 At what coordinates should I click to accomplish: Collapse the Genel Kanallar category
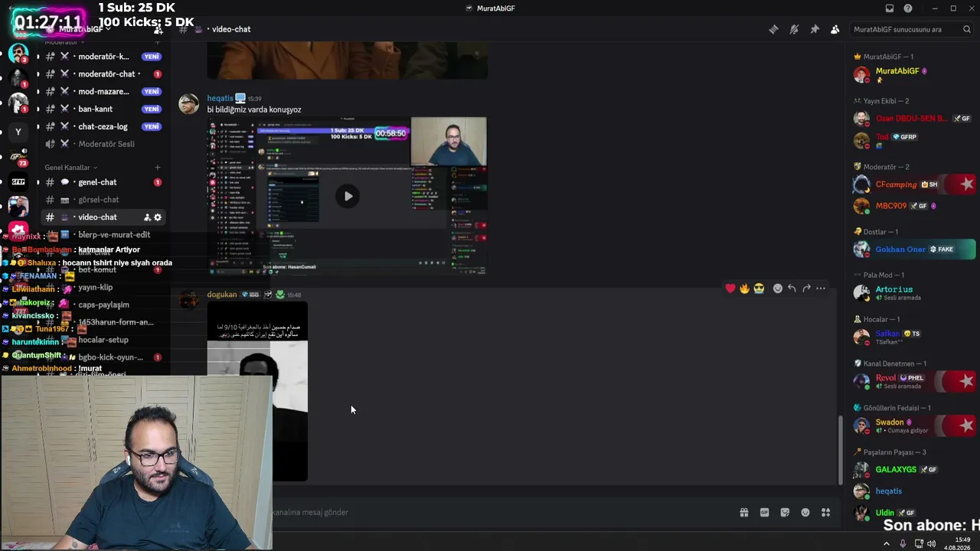coord(71,168)
